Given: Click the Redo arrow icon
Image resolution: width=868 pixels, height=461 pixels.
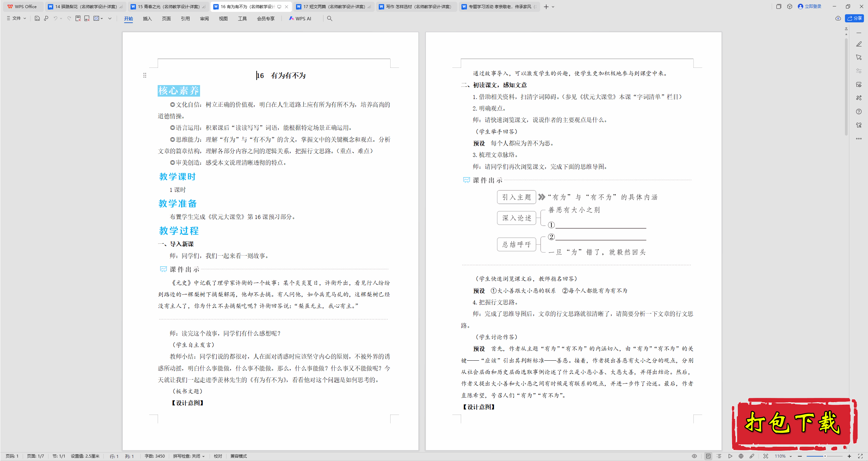Looking at the screenshot, I should coord(69,18).
